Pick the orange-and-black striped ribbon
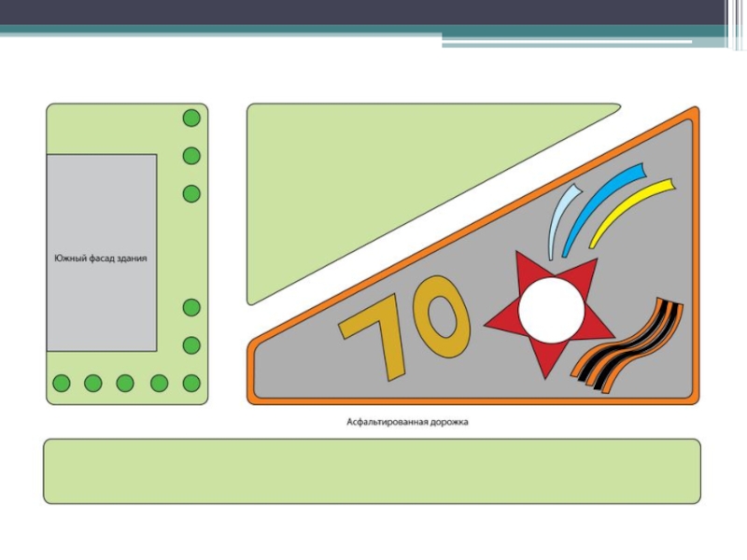747x560 pixels. pos(627,346)
